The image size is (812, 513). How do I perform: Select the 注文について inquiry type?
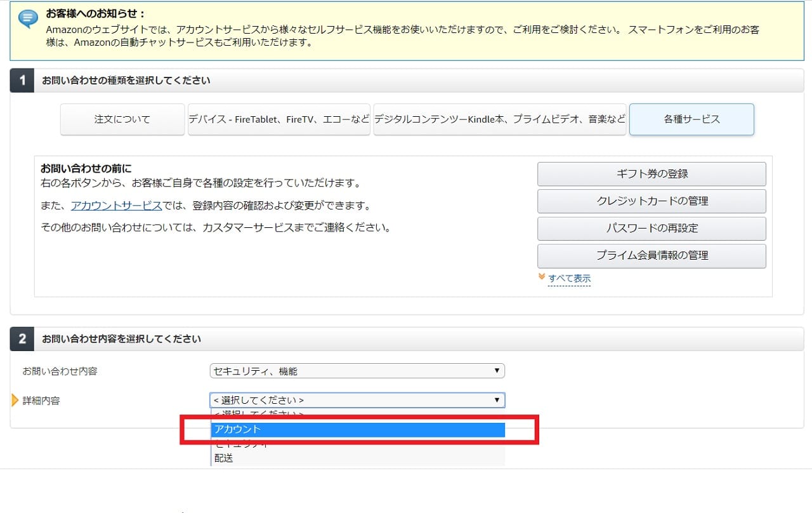coord(122,119)
